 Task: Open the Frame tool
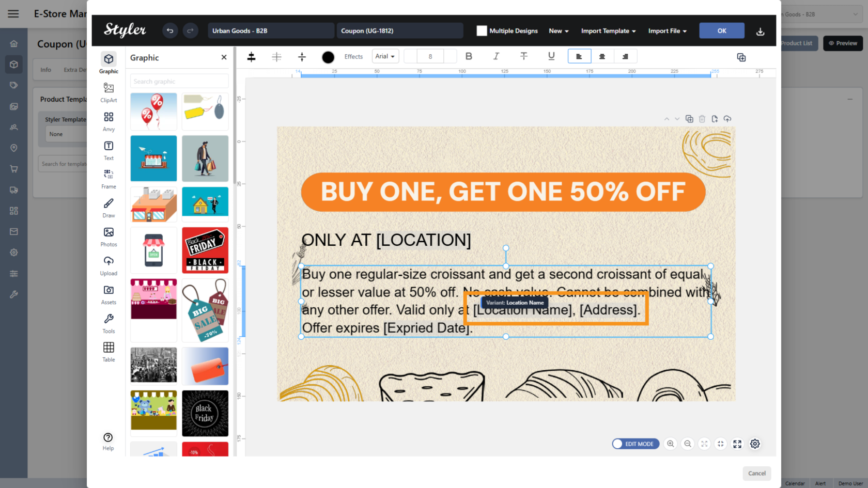[x=109, y=179]
